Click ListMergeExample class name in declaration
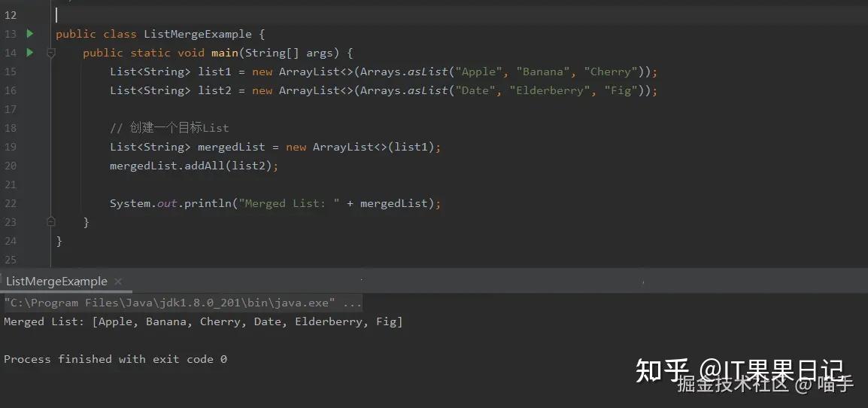Screen dimensions: 868x408 pos(198,34)
